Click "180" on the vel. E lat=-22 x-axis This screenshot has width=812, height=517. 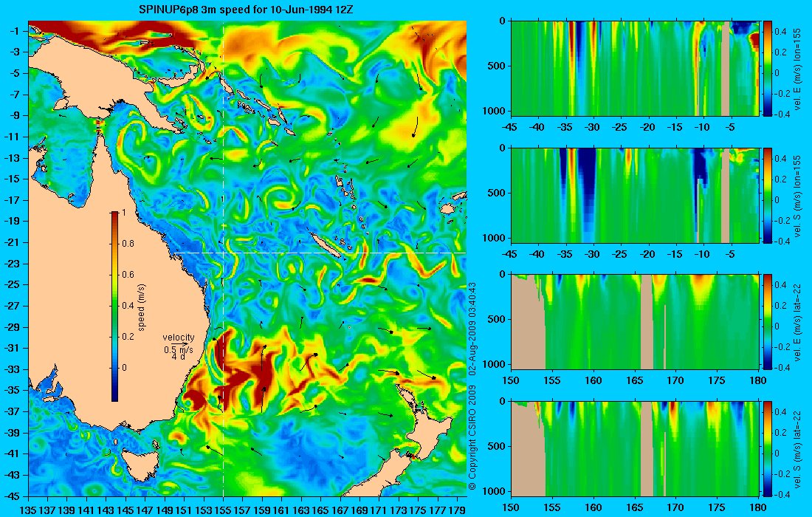758,381
